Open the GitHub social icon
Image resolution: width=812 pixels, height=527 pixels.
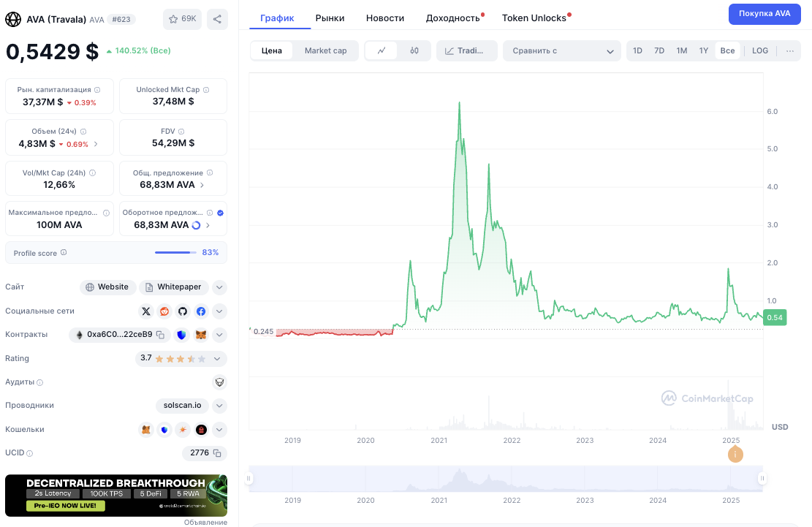(x=182, y=311)
